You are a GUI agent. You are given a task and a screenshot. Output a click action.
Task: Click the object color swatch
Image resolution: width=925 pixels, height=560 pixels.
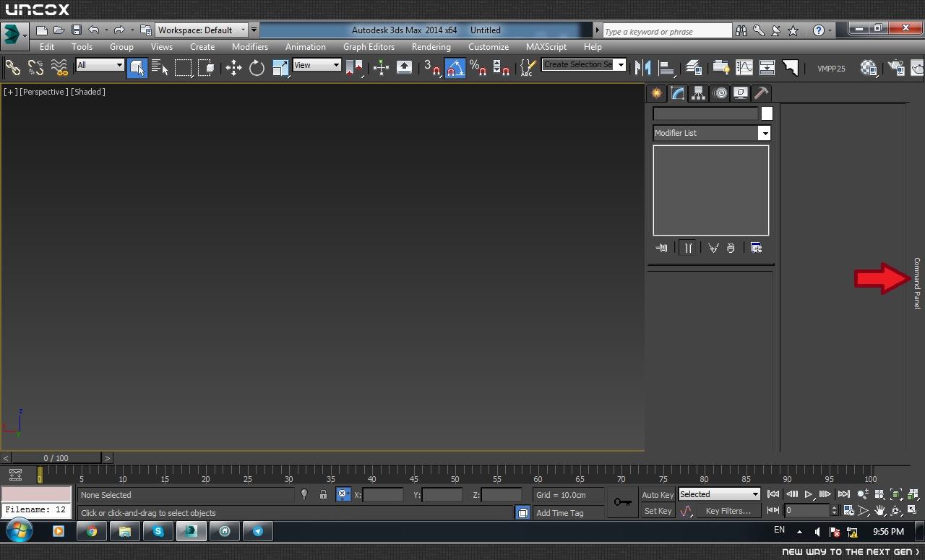pos(767,113)
